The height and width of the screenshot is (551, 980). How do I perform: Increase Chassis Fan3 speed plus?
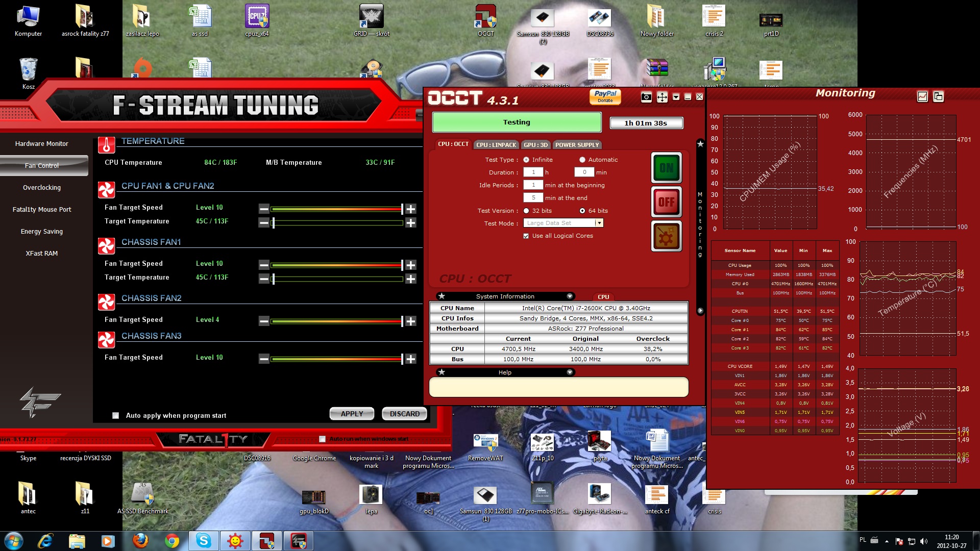411,359
